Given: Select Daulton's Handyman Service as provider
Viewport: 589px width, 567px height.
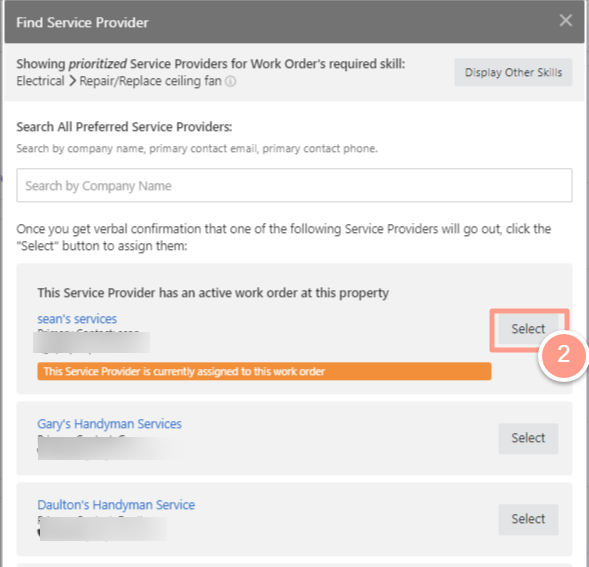Looking at the screenshot, I should [x=528, y=519].
